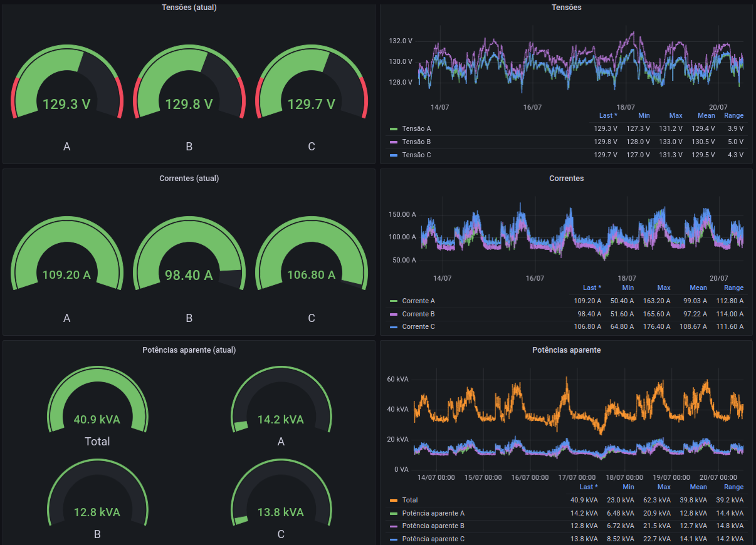Toggle the Potência aparente B legend entry
This screenshot has height=545, width=756.
[433, 526]
